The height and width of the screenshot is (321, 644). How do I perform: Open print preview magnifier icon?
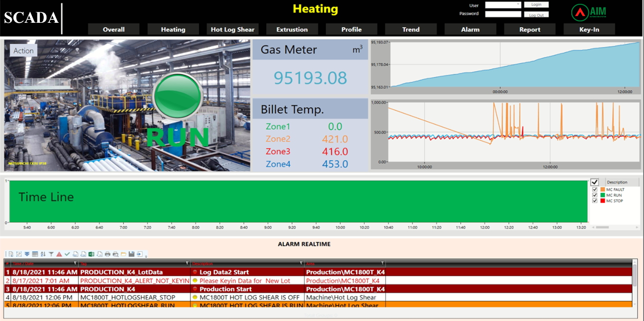click(x=115, y=254)
